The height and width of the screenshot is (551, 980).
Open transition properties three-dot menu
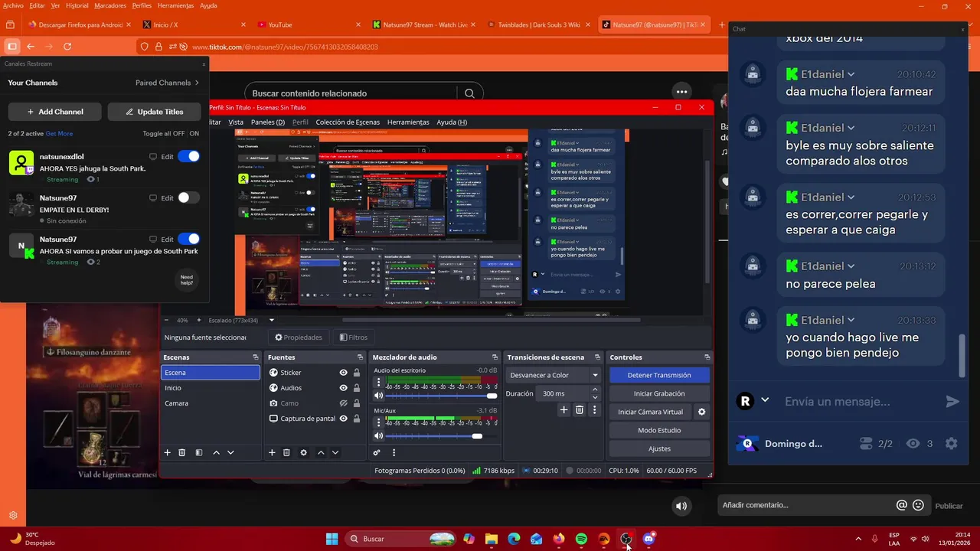coord(594,410)
